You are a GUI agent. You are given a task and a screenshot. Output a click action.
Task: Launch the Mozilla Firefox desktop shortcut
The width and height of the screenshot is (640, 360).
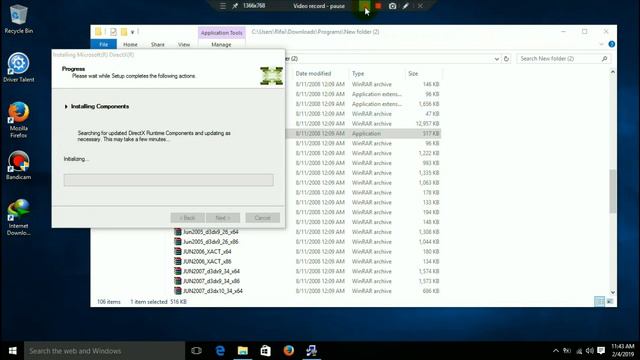pos(18,120)
